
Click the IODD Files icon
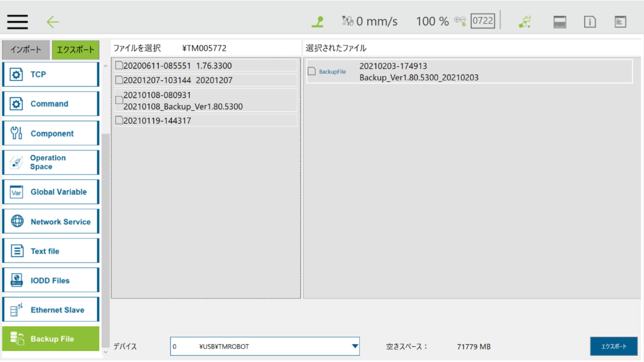16,280
